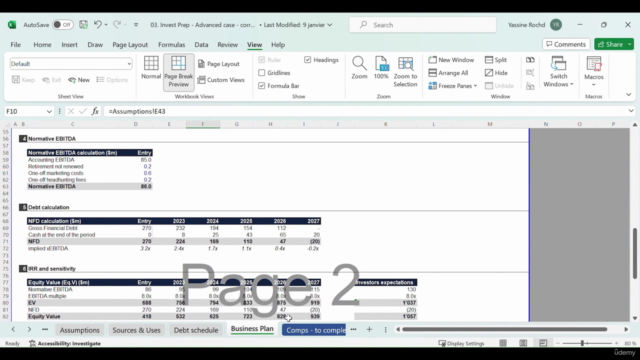Select column F header

tap(203, 124)
